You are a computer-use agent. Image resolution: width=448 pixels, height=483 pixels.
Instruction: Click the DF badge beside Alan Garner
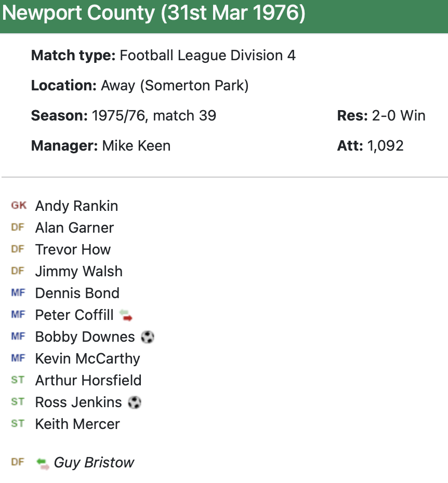coord(18,227)
